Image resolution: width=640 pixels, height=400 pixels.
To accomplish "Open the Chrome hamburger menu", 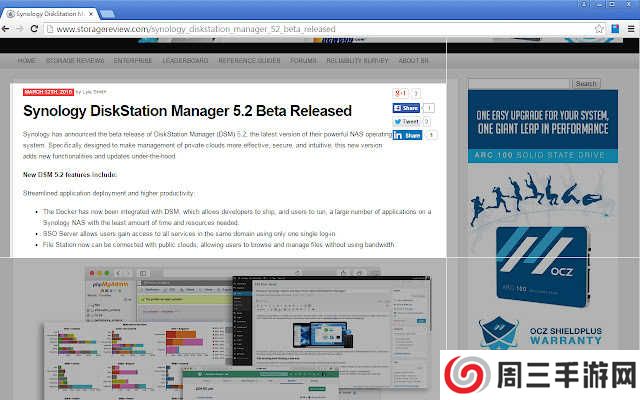I will (x=631, y=29).
